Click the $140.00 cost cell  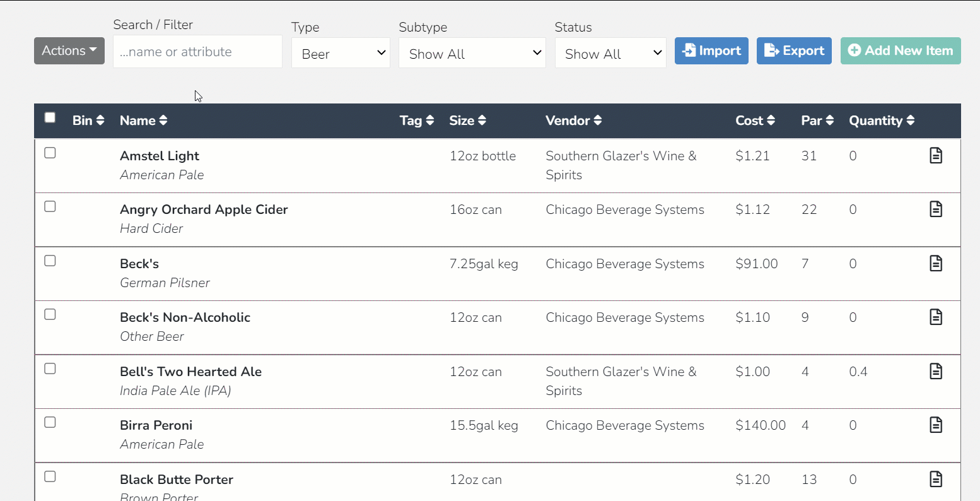pos(761,425)
